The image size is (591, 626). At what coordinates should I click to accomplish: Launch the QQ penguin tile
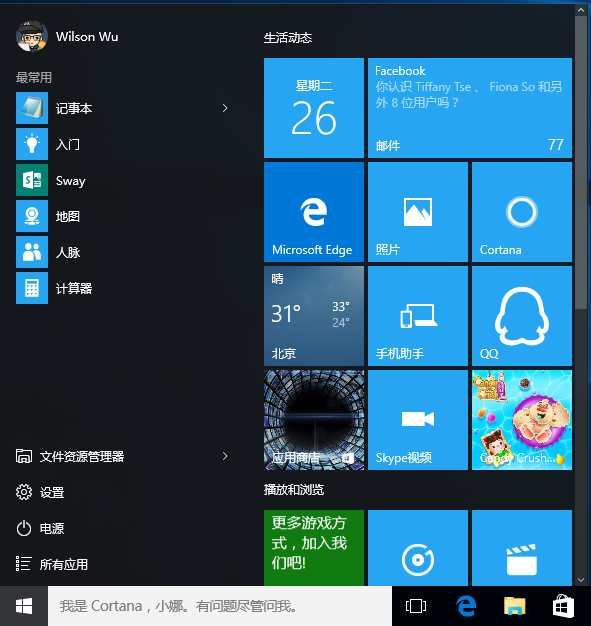point(522,316)
